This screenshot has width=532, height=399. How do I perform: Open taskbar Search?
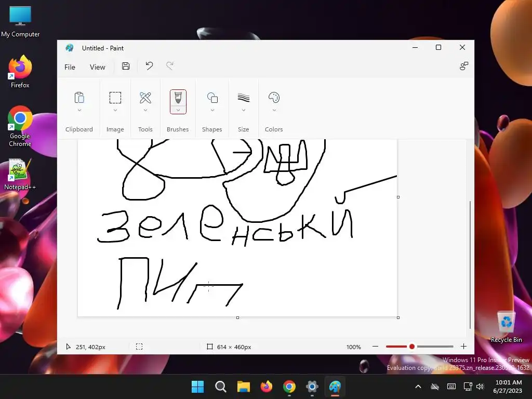[220, 387]
